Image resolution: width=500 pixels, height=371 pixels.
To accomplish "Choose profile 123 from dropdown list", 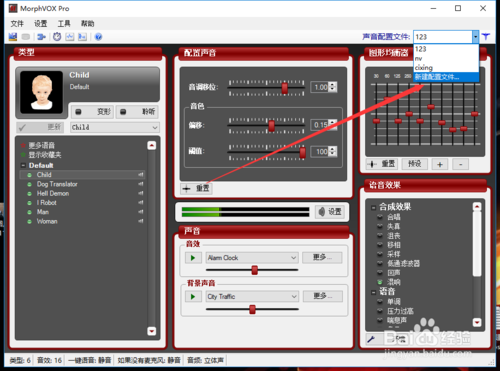I will pyautogui.click(x=446, y=49).
